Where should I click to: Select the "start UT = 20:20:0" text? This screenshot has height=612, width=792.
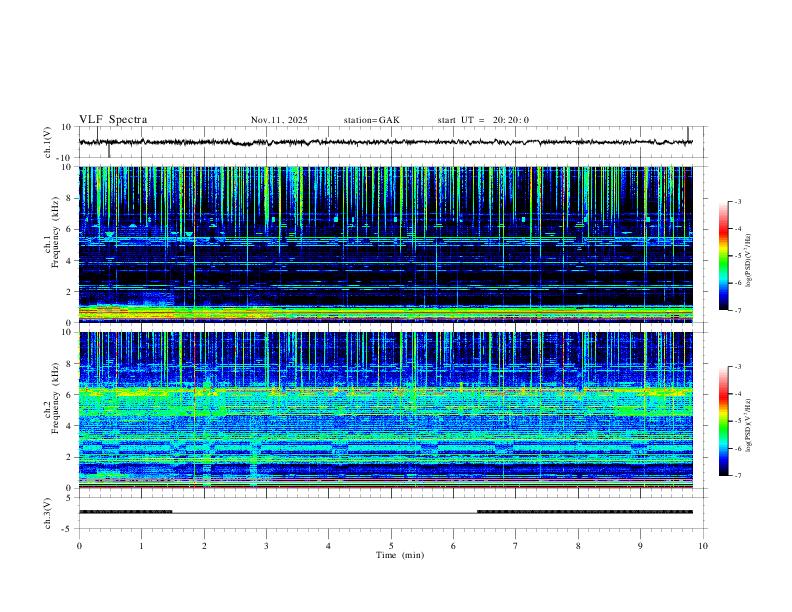(483, 120)
